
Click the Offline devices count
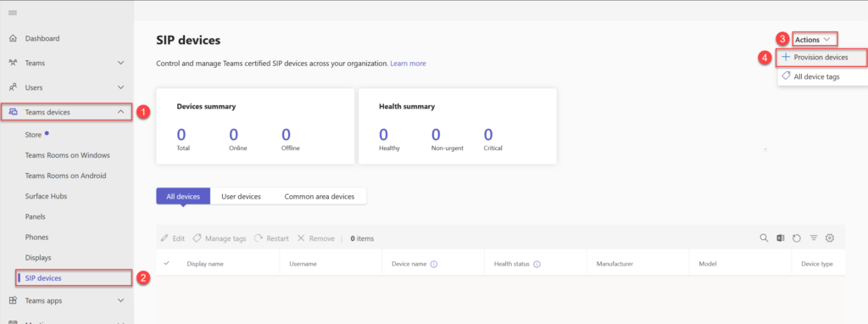pyautogui.click(x=287, y=134)
